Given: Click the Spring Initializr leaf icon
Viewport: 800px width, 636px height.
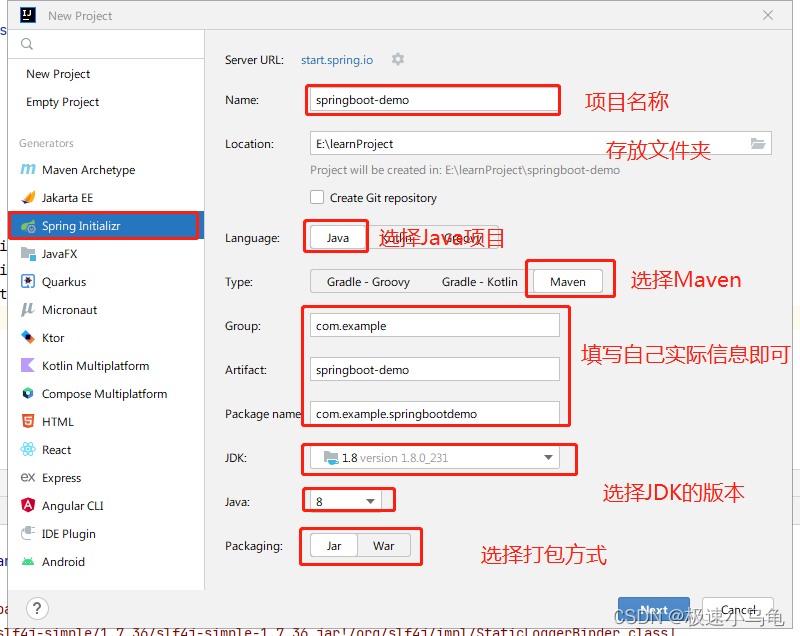Looking at the screenshot, I should pos(28,225).
